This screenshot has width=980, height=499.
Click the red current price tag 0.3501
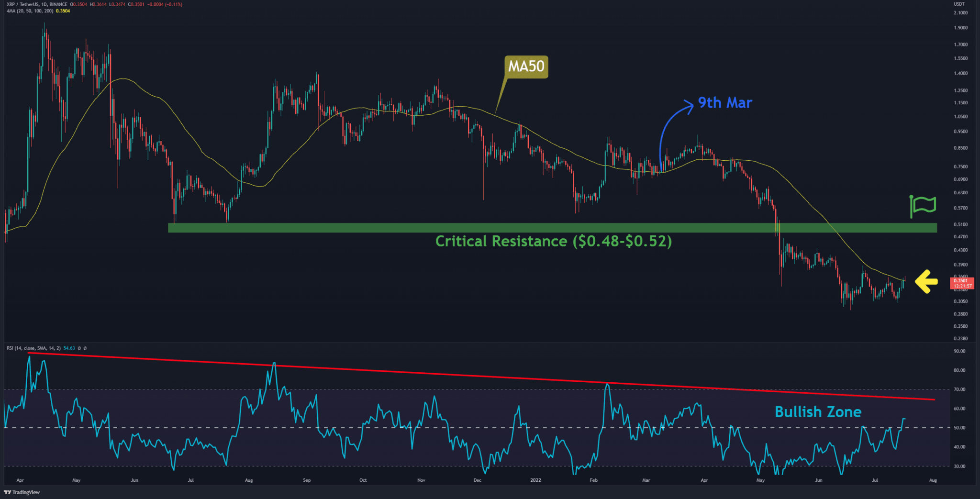coord(962,283)
